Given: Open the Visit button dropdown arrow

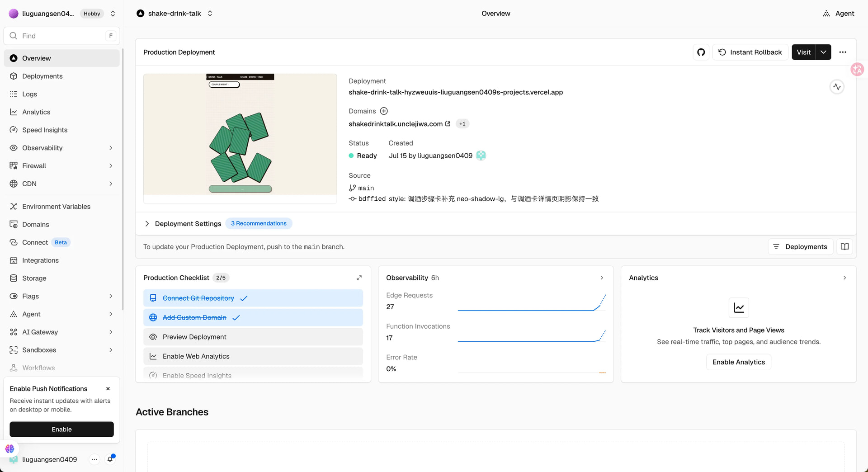Looking at the screenshot, I should (x=823, y=52).
